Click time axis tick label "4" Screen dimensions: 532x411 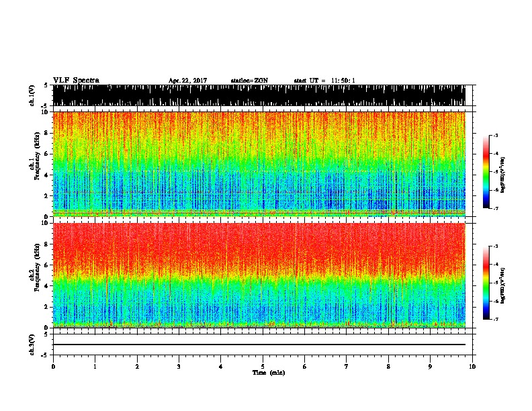(x=221, y=367)
